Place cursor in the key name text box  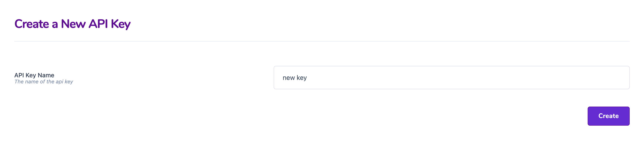(452, 78)
